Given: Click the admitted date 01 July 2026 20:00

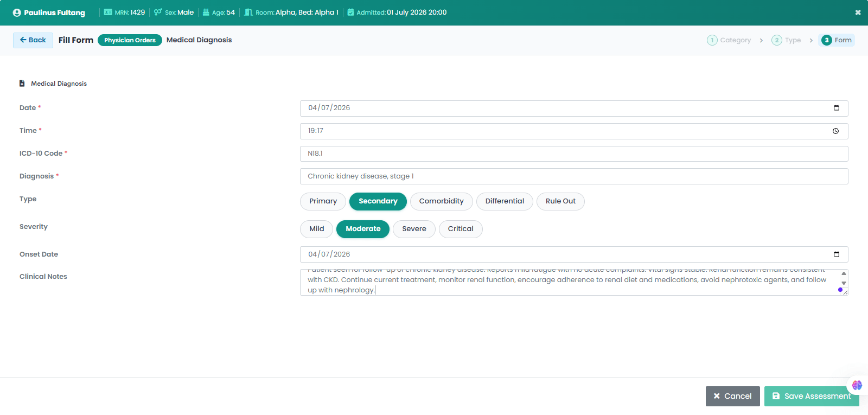Looking at the screenshot, I should tap(417, 12).
